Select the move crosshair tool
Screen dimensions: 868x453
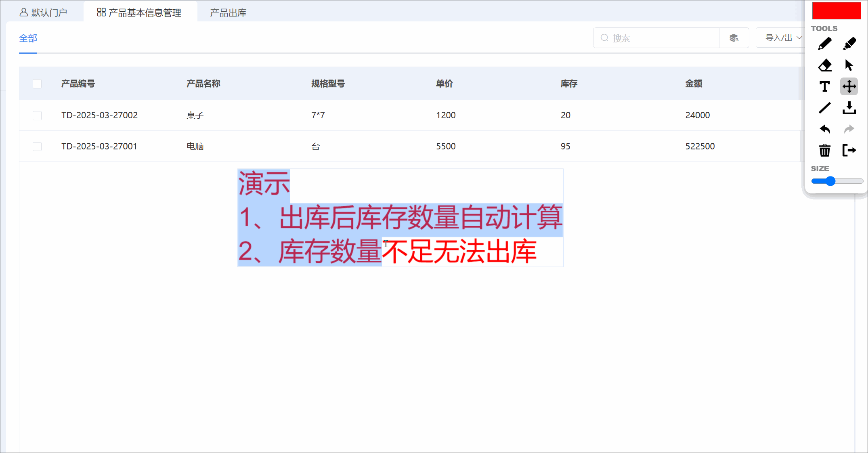[x=849, y=86]
